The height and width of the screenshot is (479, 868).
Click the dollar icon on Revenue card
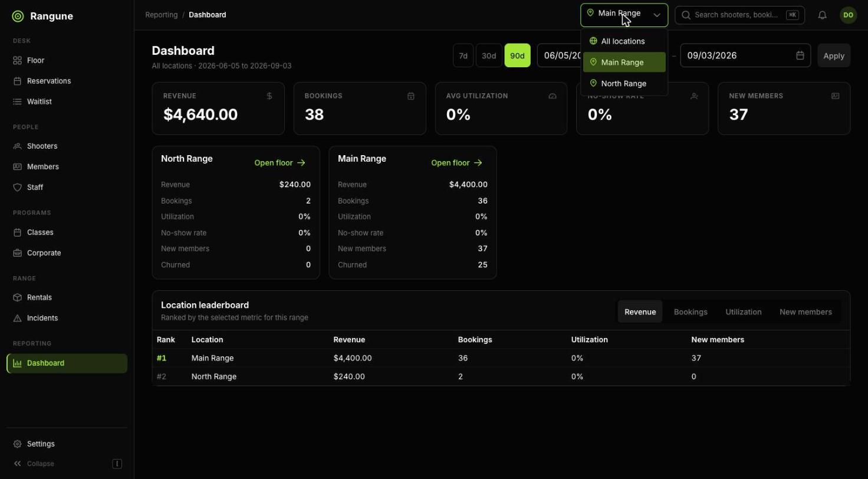click(269, 96)
